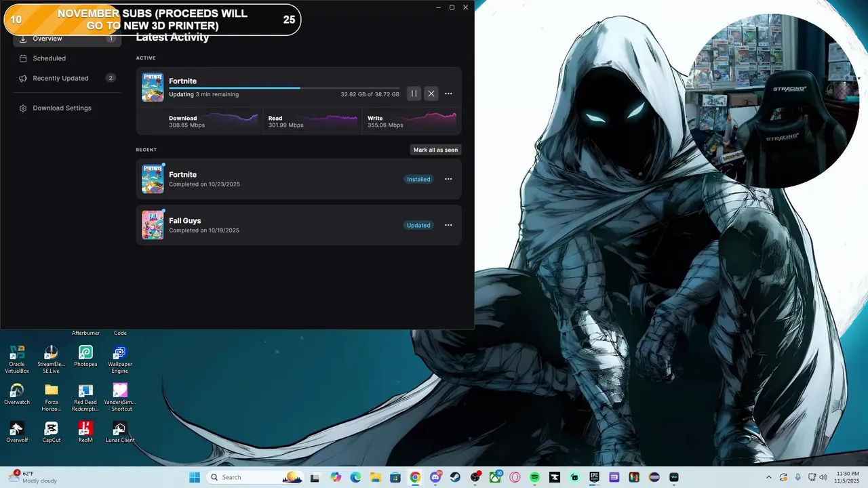Open Discord from the taskbar

[435, 477]
